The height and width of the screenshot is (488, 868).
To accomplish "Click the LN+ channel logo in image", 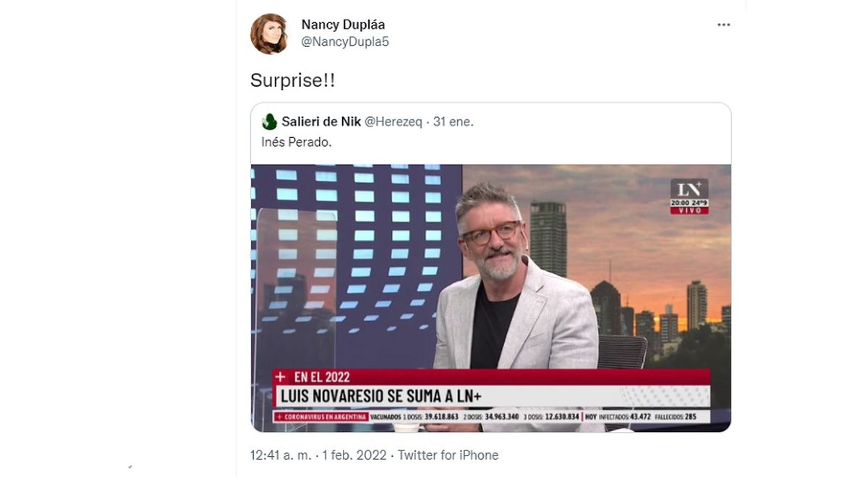I will 689,189.
